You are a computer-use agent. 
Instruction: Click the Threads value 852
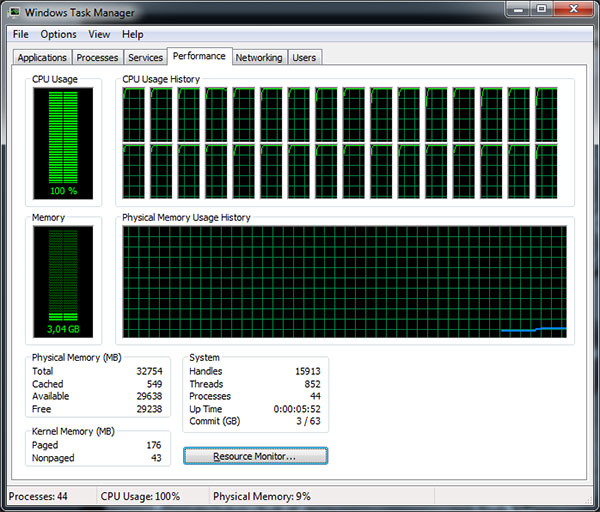[x=313, y=384]
